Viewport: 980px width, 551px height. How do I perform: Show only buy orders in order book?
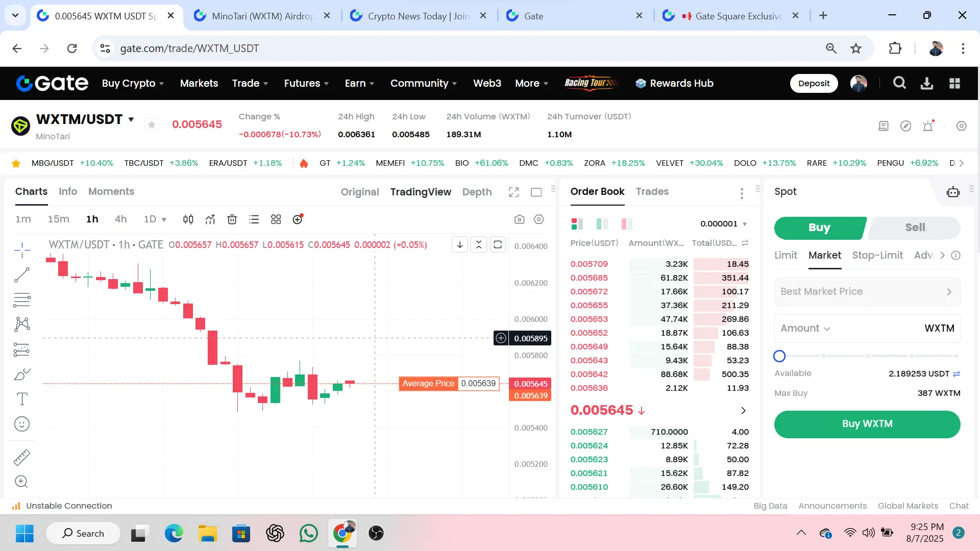pyautogui.click(x=602, y=223)
